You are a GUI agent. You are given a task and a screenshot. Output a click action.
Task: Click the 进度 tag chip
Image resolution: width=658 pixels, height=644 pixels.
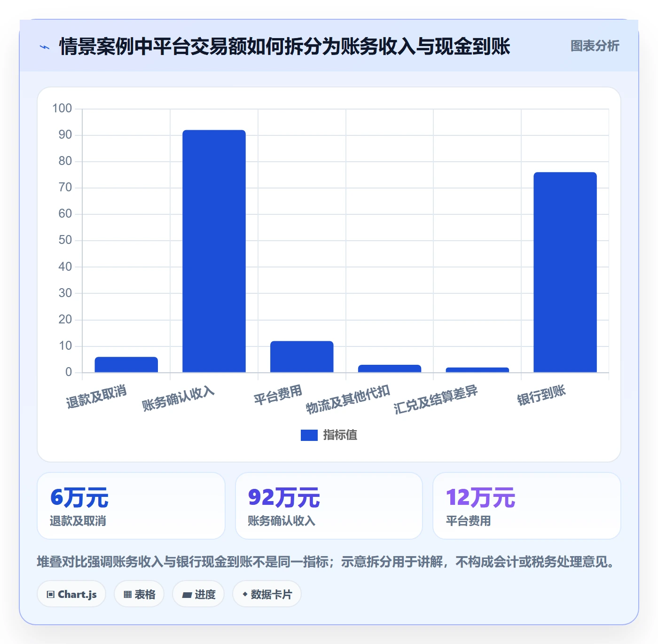tap(198, 594)
